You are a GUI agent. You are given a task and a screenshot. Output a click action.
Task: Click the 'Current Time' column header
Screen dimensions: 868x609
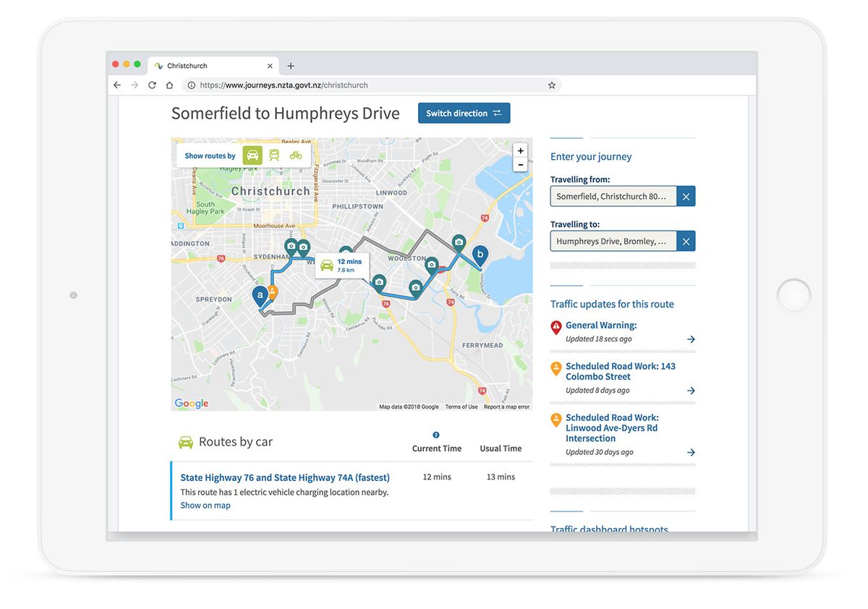point(437,448)
